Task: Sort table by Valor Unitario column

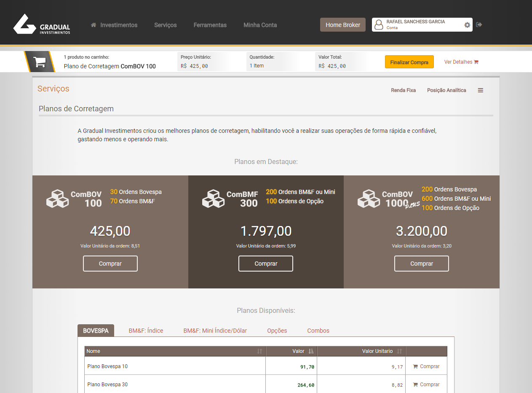Action: tap(399, 351)
